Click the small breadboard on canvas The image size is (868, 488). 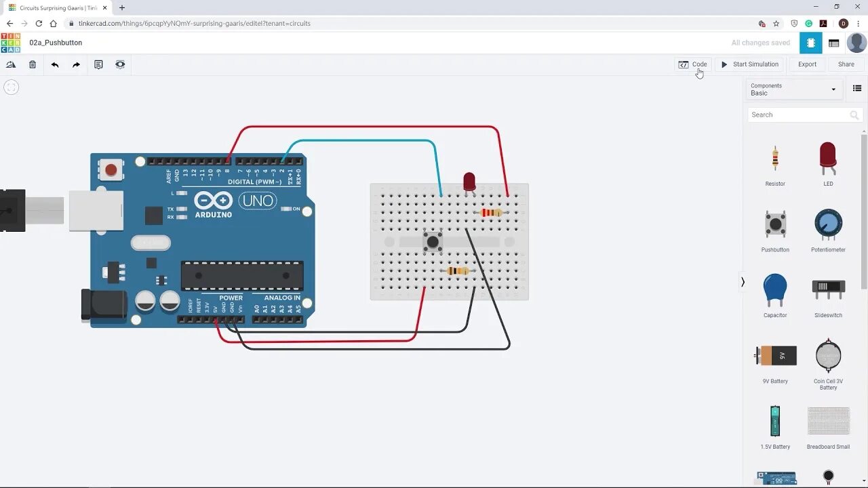(x=449, y=241)
